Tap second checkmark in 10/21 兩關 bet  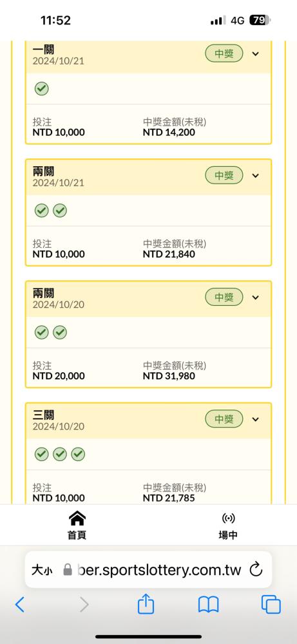pyautogui.click(x=60, y=211)
